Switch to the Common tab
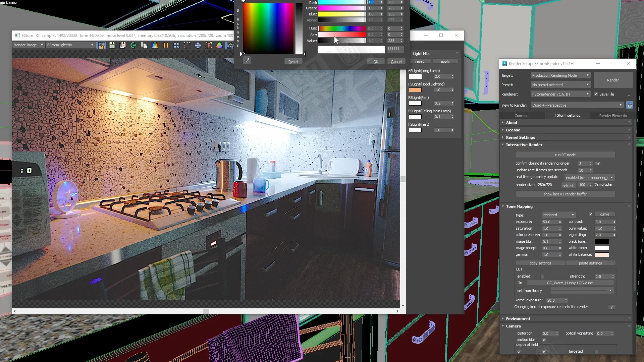Viewport: 644px width, 362px height. (x=521, y=116)
